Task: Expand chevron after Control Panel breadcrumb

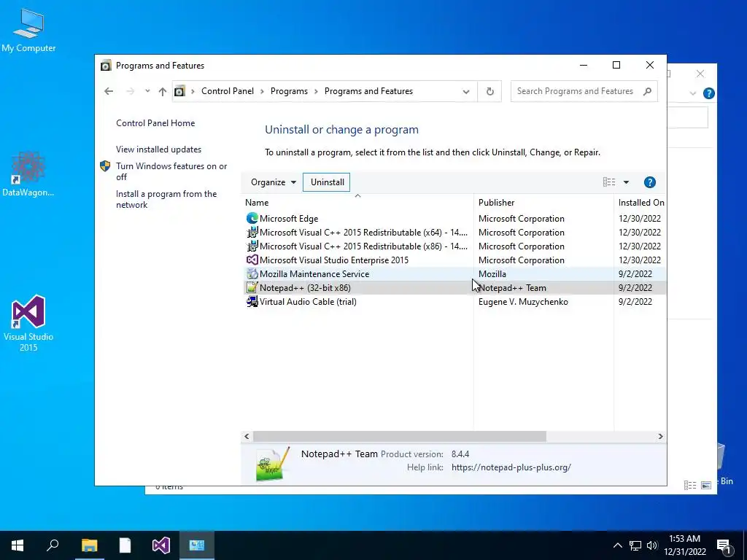Action: [x=262, y=91]
